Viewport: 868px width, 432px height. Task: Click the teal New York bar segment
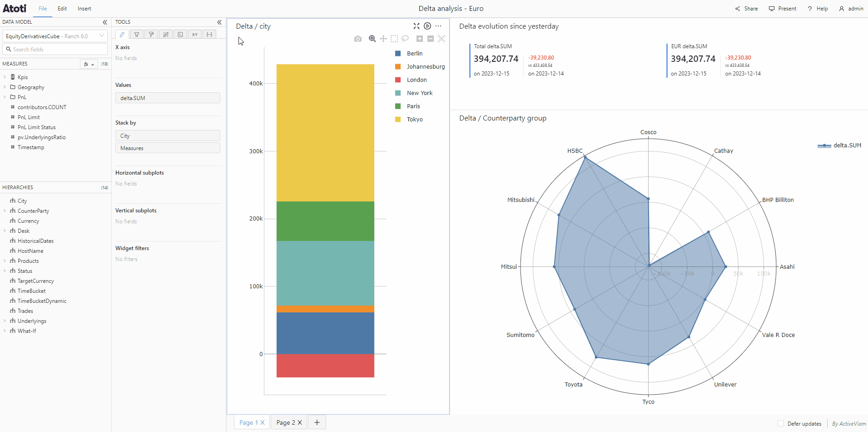coord(325,273)
